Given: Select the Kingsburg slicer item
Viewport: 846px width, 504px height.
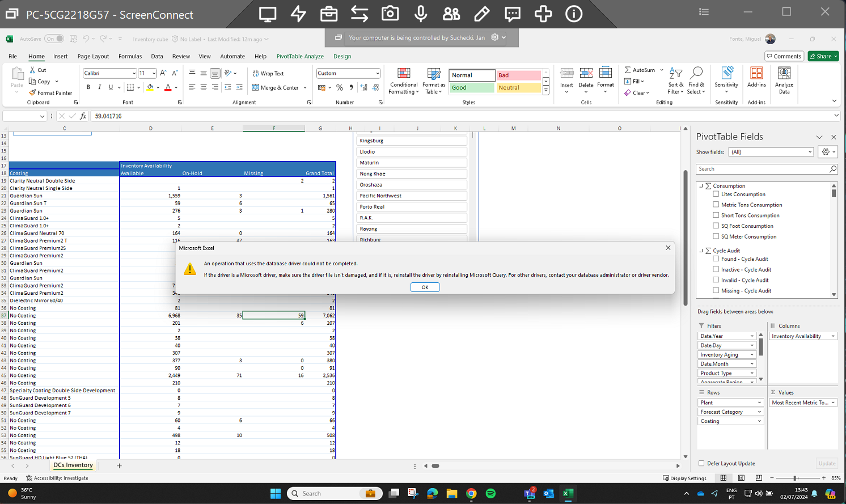Looking at the screenshot, I should (x=412, y=141).
